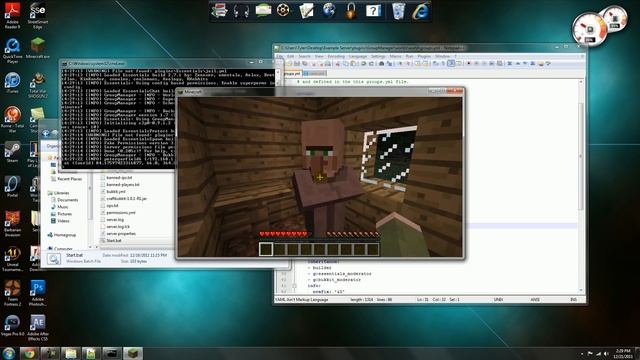Open Minecraft.exe desktop icon

(38, 48)
